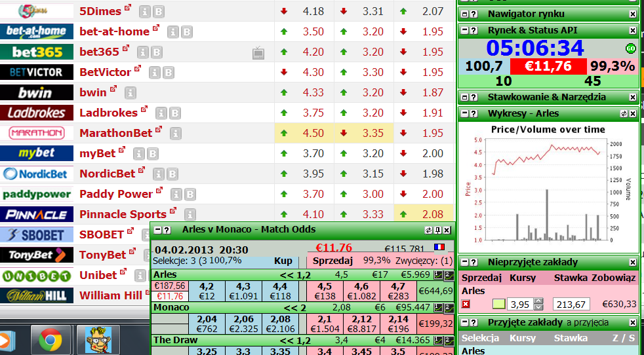Edit the 213,67 stake input field

(x=572, y=304)
